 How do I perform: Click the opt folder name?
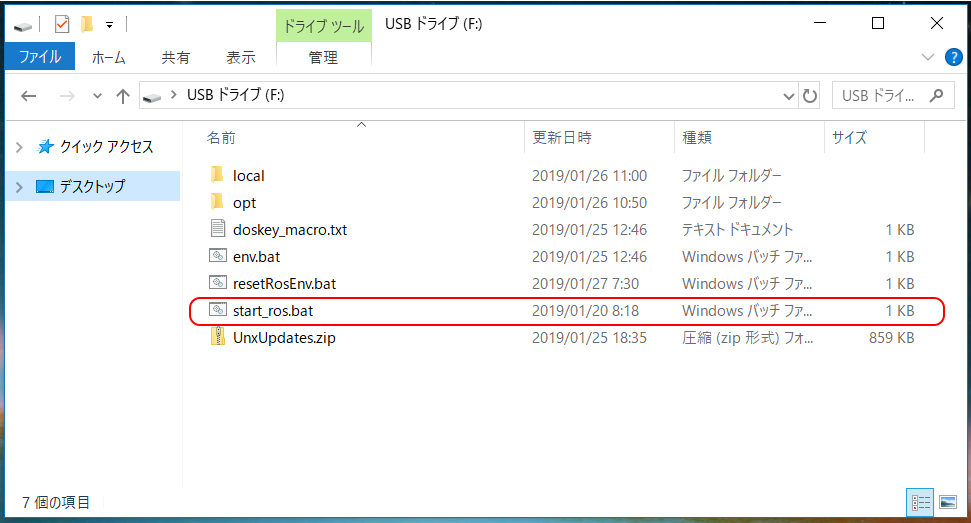point(245,203)
